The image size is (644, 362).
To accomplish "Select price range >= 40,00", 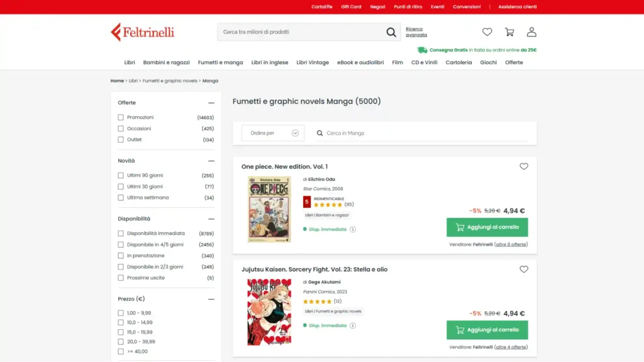I will [x=121, y=351].
